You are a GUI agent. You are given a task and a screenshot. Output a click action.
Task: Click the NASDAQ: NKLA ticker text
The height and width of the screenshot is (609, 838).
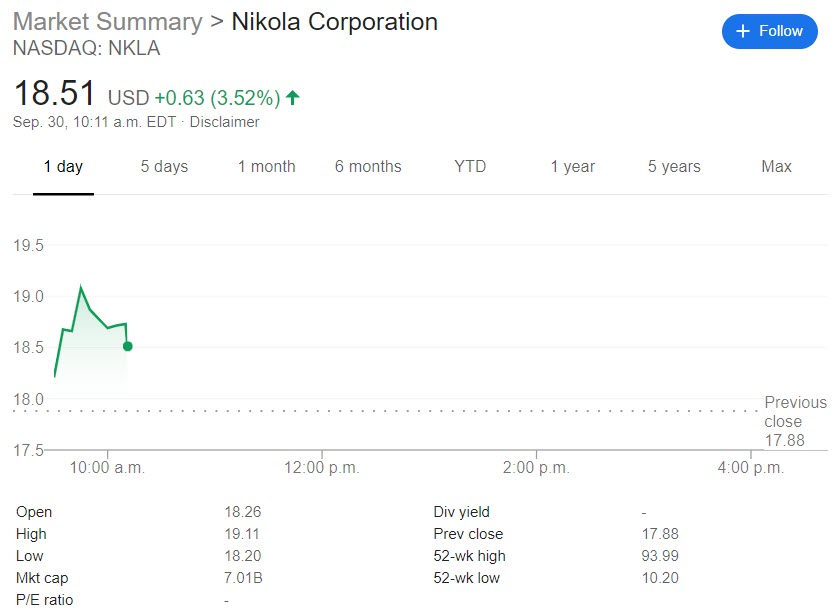(x=86, y=48)
